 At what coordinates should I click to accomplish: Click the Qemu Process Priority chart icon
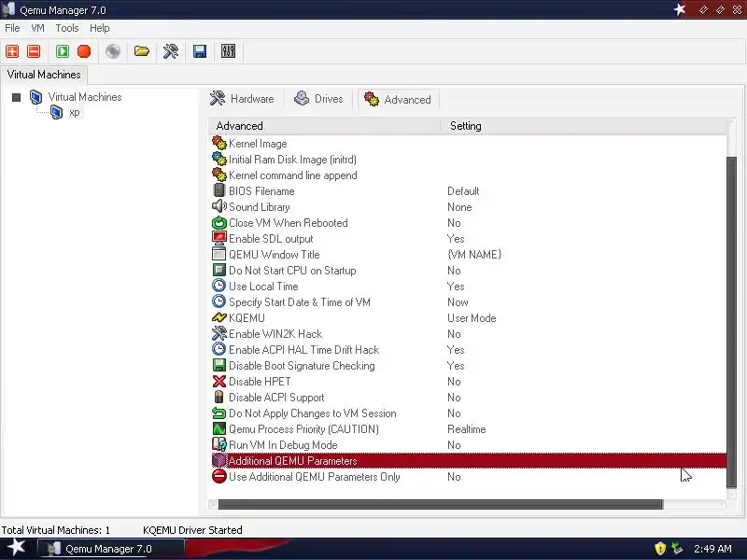coord(219,428)
